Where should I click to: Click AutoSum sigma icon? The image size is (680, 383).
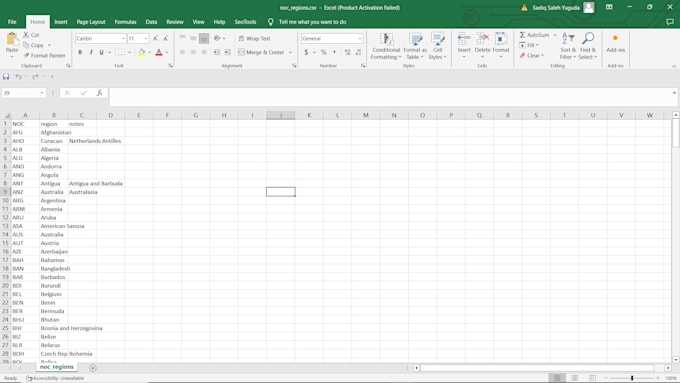point(523,35)
